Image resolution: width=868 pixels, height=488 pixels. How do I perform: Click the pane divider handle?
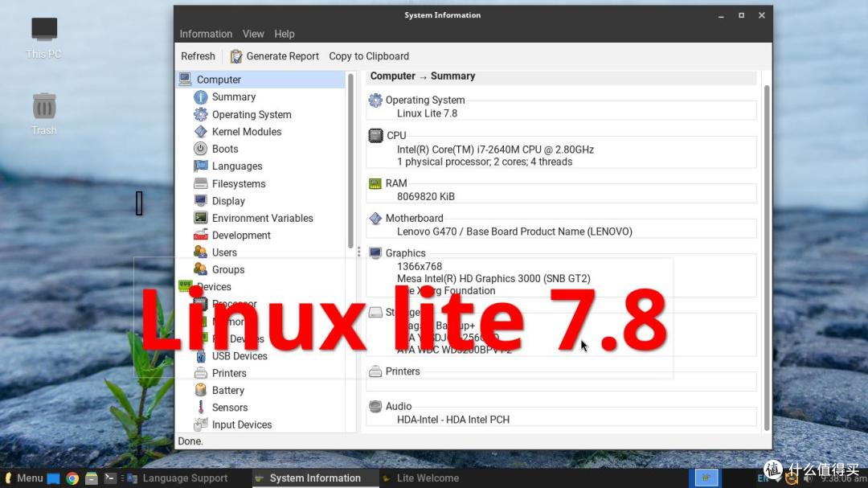pyautogui.click(x=358, y=252)
